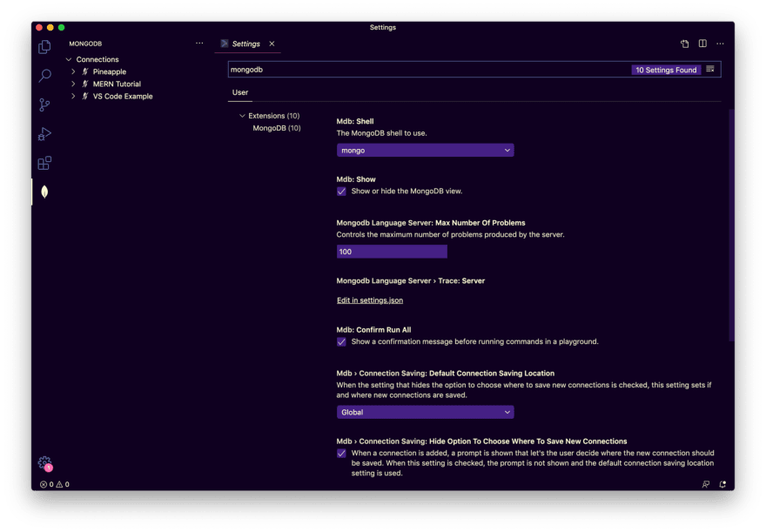Click Max Number Of Problems setting title
The image size is (766, 532).
431,223
